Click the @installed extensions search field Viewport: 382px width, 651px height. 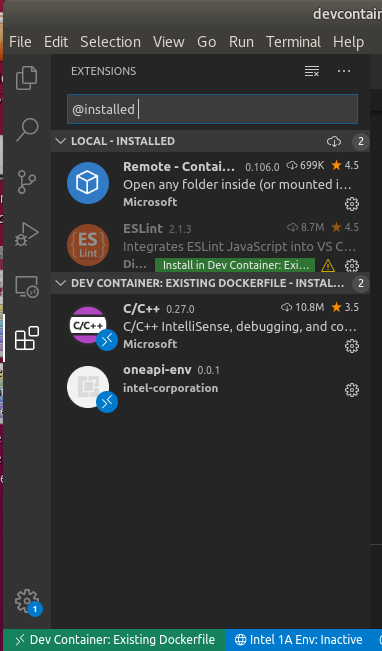click(x=212, y=109)
